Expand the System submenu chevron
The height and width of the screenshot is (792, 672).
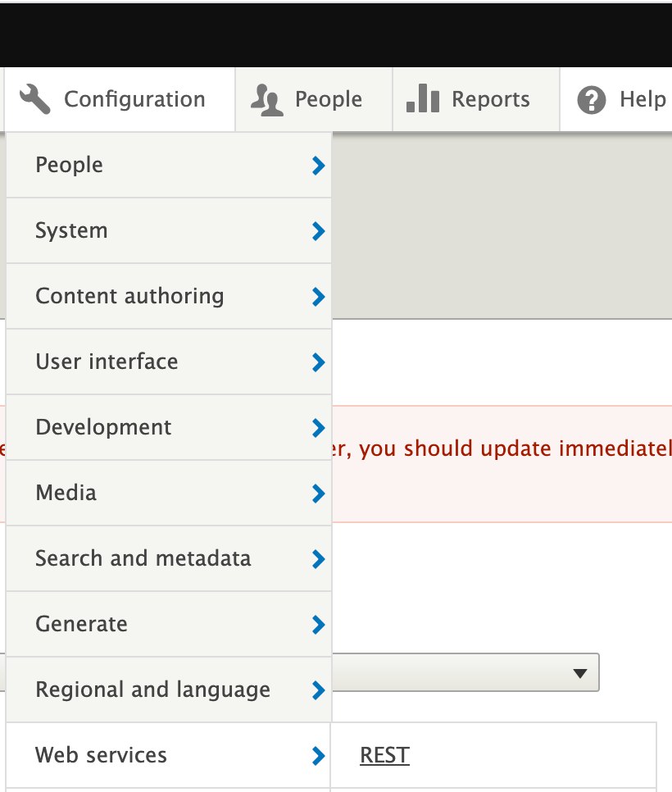click(319, 231)
